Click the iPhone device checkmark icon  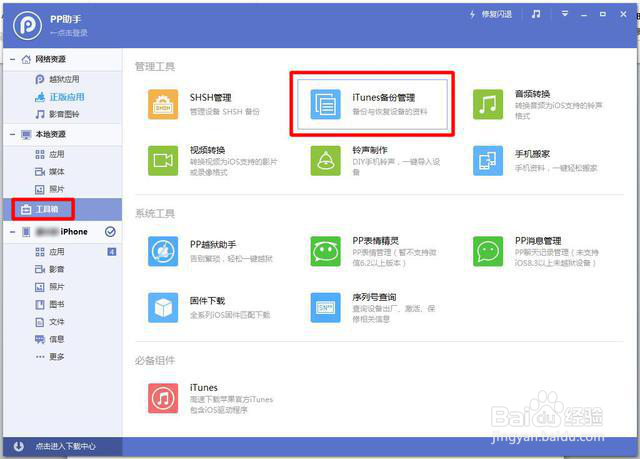coord(110,232)
